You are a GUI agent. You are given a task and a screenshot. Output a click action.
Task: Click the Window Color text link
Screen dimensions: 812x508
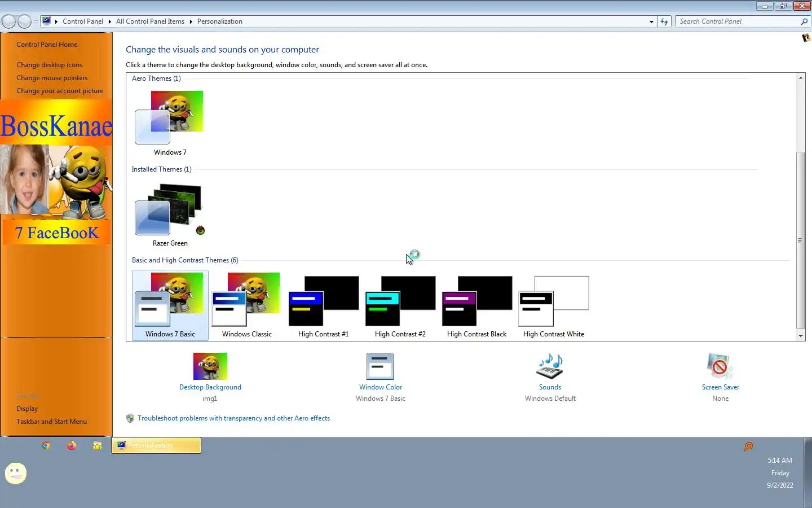pyautogui.click(x=381, y=387)
